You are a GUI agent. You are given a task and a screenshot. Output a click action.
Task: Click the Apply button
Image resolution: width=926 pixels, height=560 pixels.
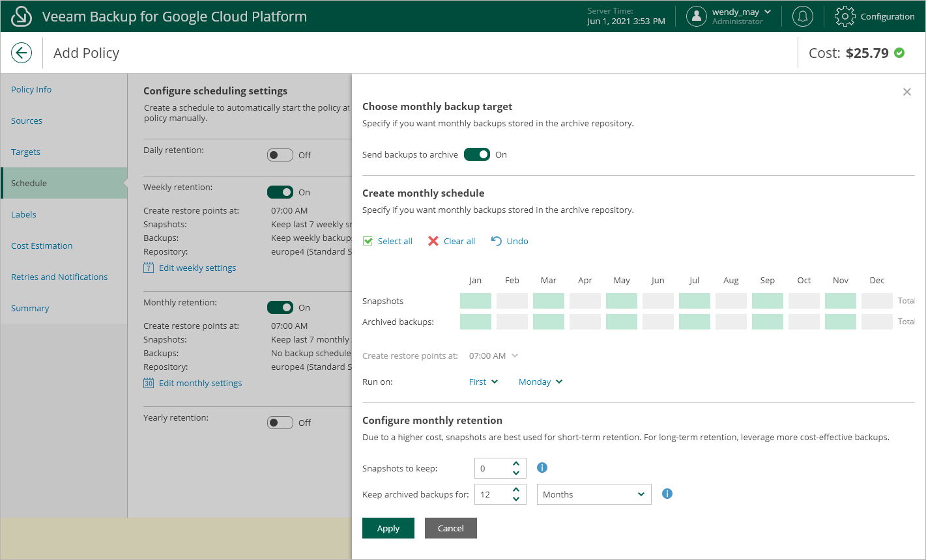pyautogui.click(x=388, y=528)
